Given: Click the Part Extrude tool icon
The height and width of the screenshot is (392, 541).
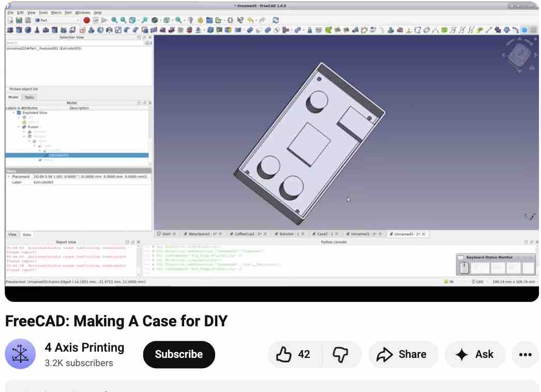Looking at the screenshot, I should (x=92, y=30).
